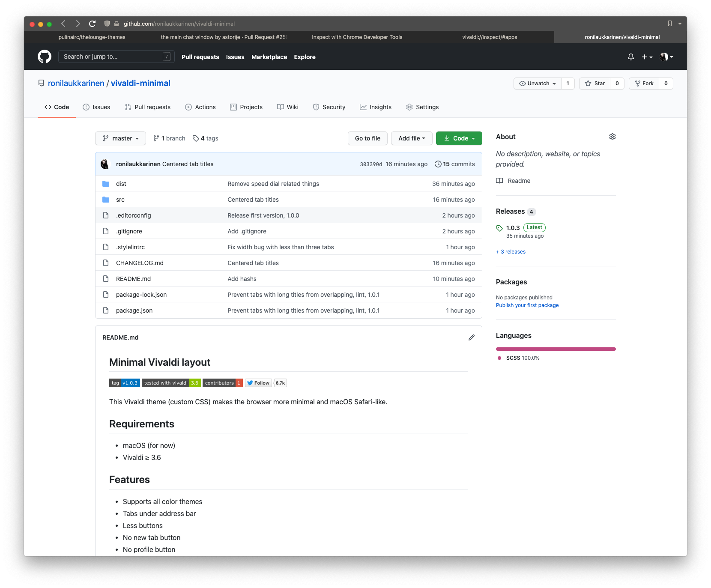Go back with browser back arrow
This screenshot has height=588, width=711.
click(x=63, y=24)
